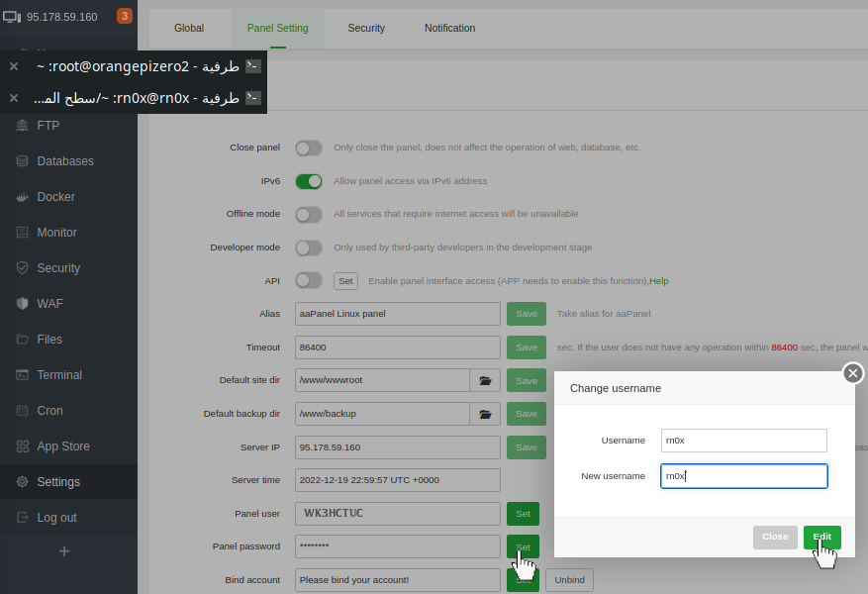868x594 pixels.
Task: Click Set next to Panel password
Action: [524, 546]
